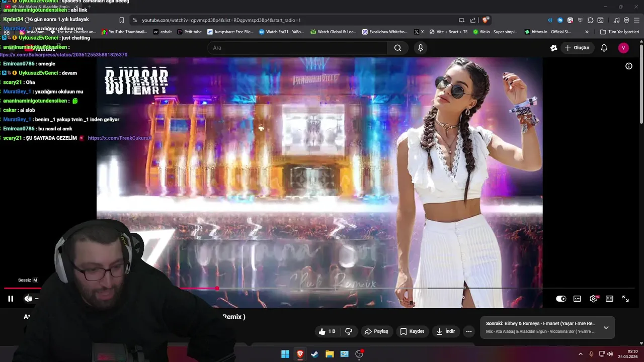Toggle autoplay switch in player controls
Image resolution: width=644 pixels, height=362 pixels.
point(561,299)
